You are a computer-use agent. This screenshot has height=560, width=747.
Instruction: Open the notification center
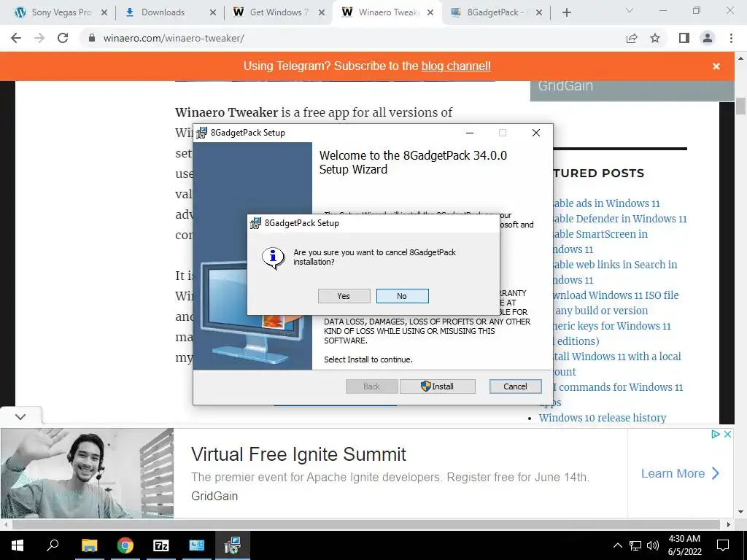pyautogui.click(x=723, y=545)
